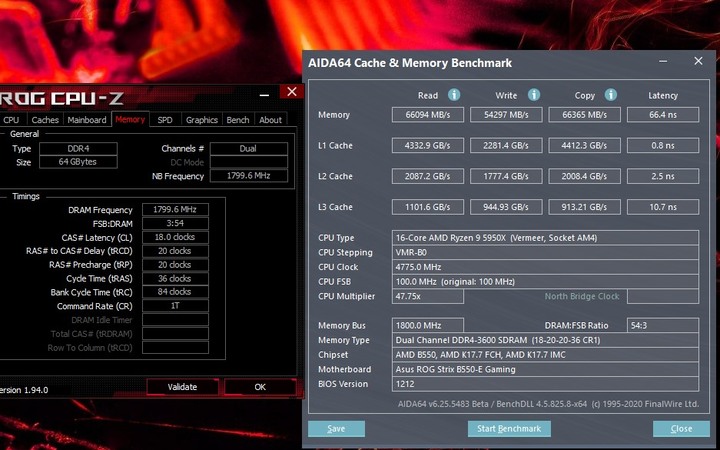This screenshot has width=720, height=450.
Task: Select the Memory tab in CPU-Z
Action: tap(130, 119)
